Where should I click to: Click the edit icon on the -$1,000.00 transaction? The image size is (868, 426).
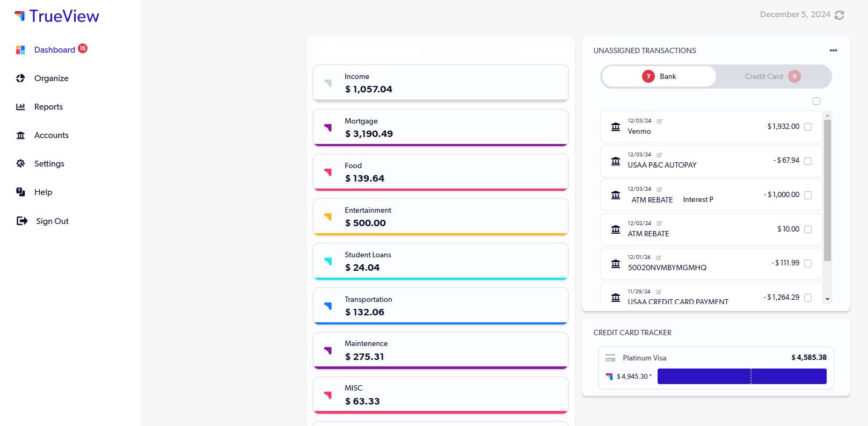[x=659, y=189]
